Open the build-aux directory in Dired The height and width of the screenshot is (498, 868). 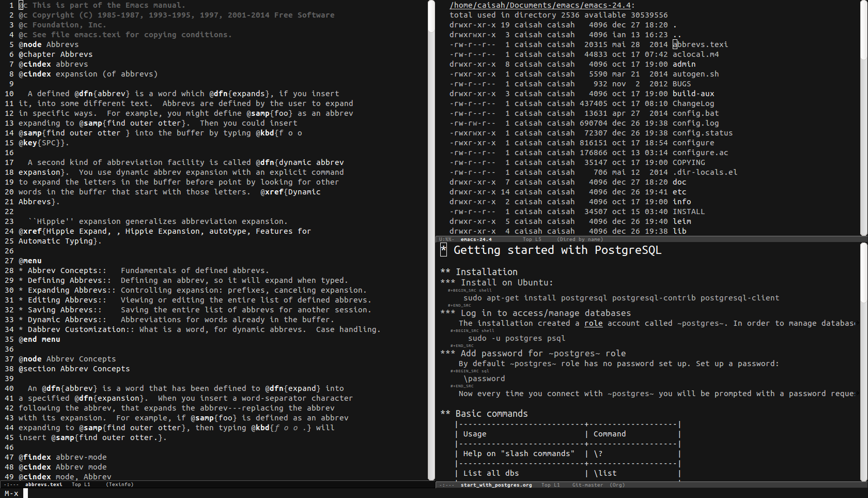click(693, 94)
